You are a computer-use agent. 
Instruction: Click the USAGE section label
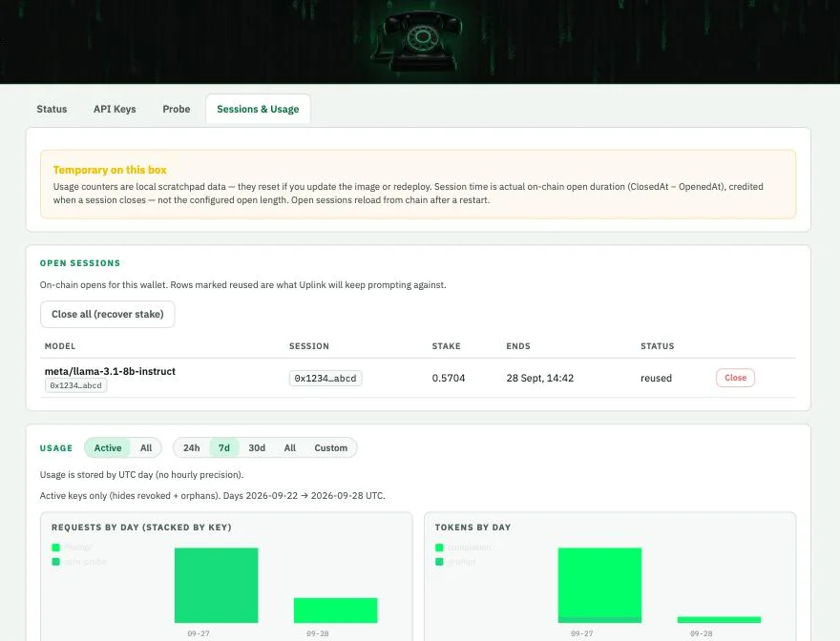(x=56, y=448)
